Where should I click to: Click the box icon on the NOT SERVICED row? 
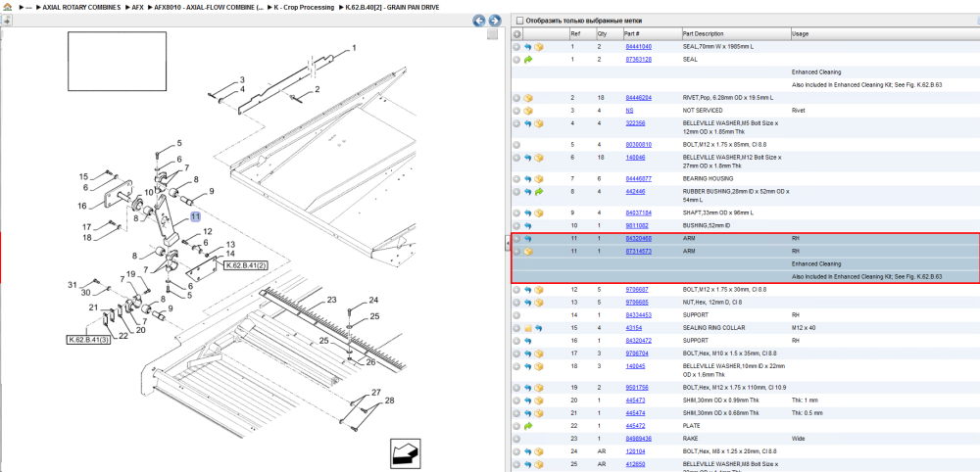tap(527, 111)
